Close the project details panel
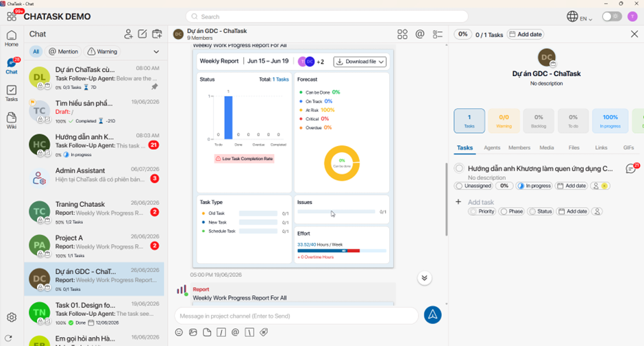644x346 pixels. [634, 34]
